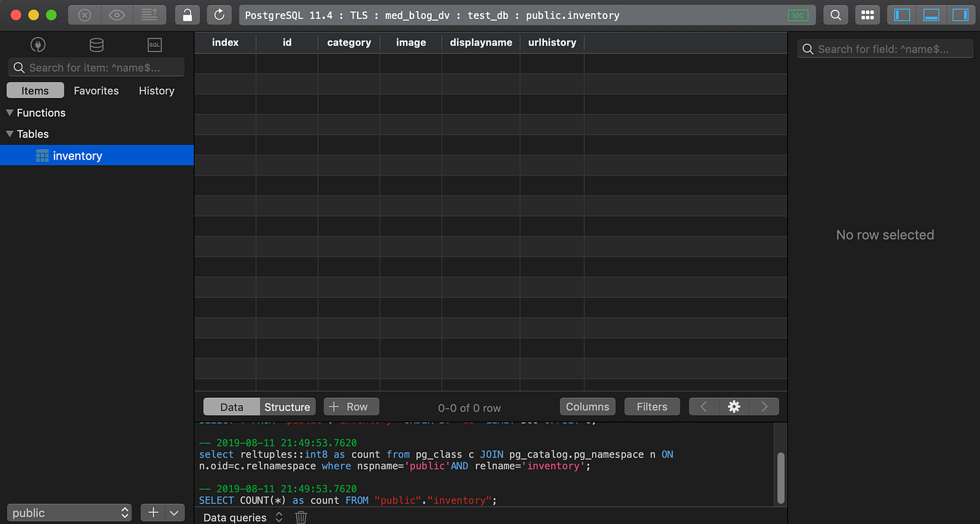Open the Filters panel
The height and width of the screenshot is (524, 980).
tap(652, 406)
